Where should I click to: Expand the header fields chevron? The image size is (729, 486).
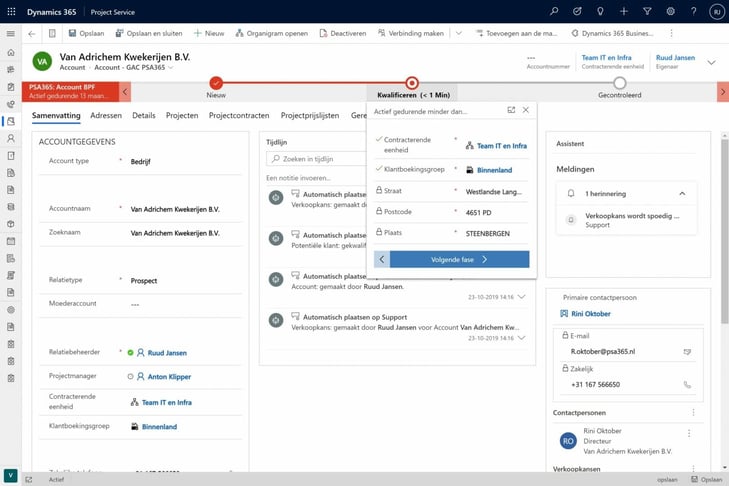pos(711,62)
